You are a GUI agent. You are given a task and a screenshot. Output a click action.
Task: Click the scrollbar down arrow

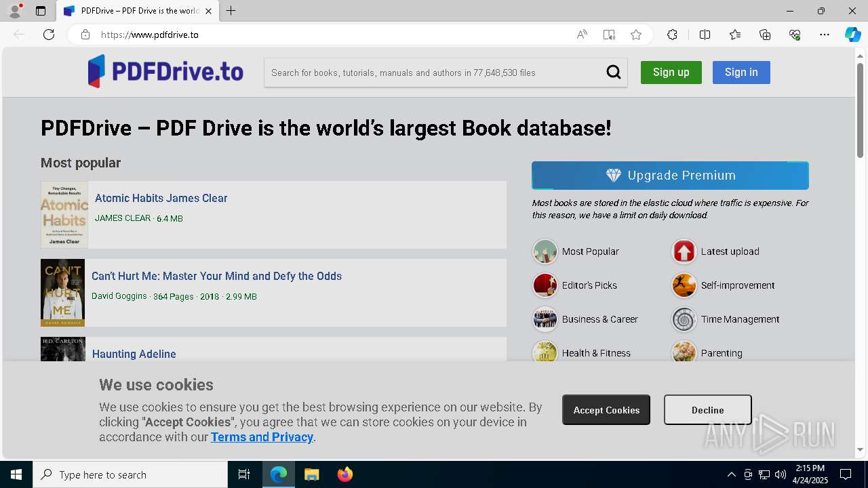(861, 449)
